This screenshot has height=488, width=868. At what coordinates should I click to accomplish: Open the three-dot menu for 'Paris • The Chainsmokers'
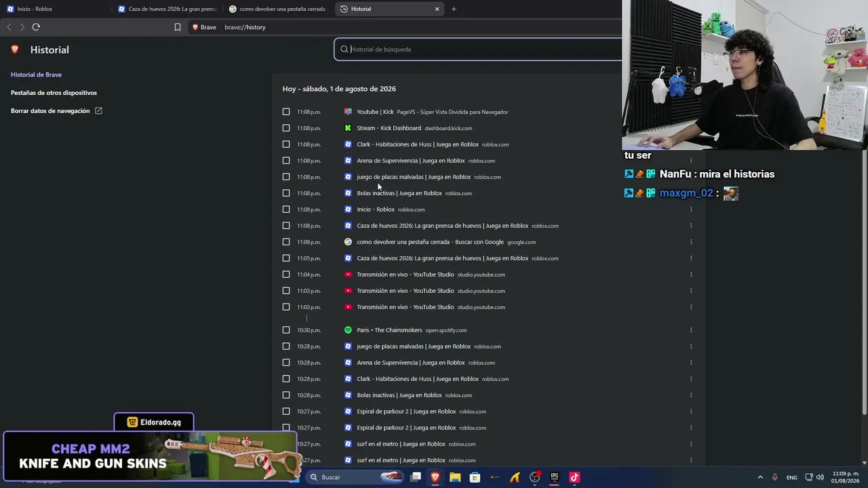[691, 330]
